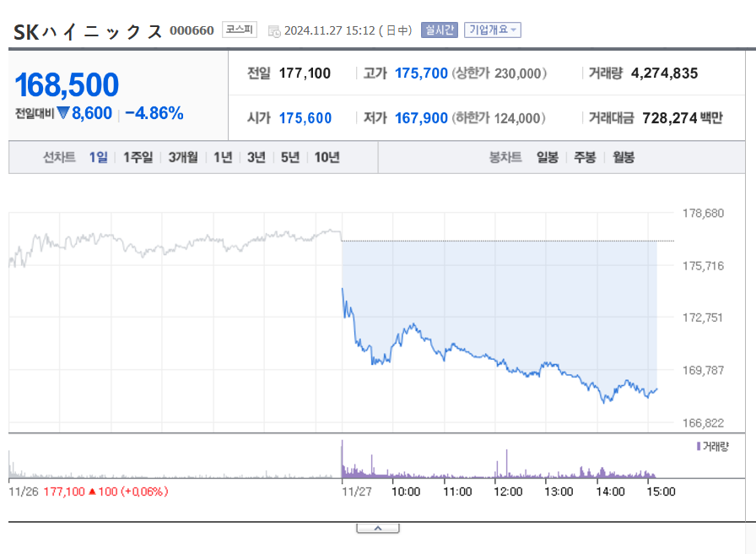Select the 1일 line chart tab
756x554 pixels.
coord(99,157)
